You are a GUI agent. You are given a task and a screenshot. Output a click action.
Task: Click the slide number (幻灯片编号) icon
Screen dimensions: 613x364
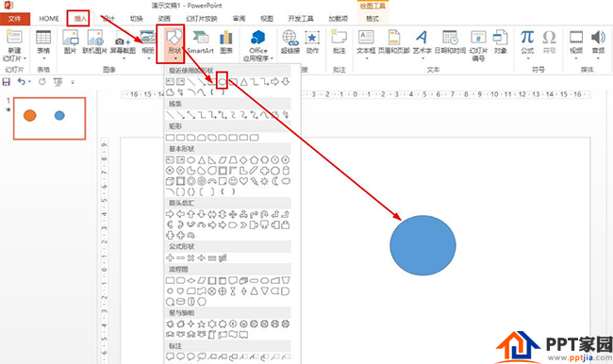tap(478, 38)
